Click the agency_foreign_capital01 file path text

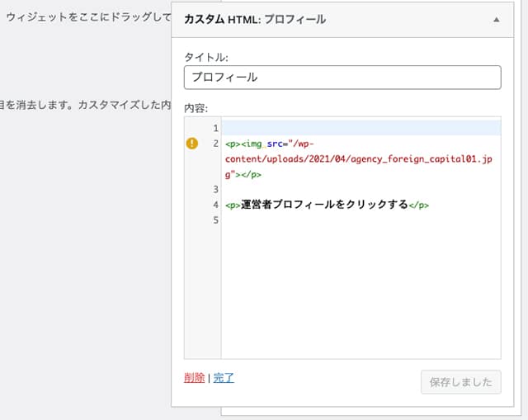pyautogui.click(x=358, y=159)
